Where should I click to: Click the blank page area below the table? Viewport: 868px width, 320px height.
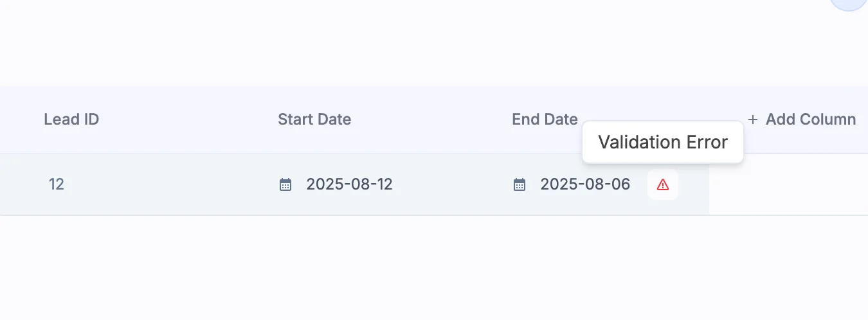coord(434,270)
